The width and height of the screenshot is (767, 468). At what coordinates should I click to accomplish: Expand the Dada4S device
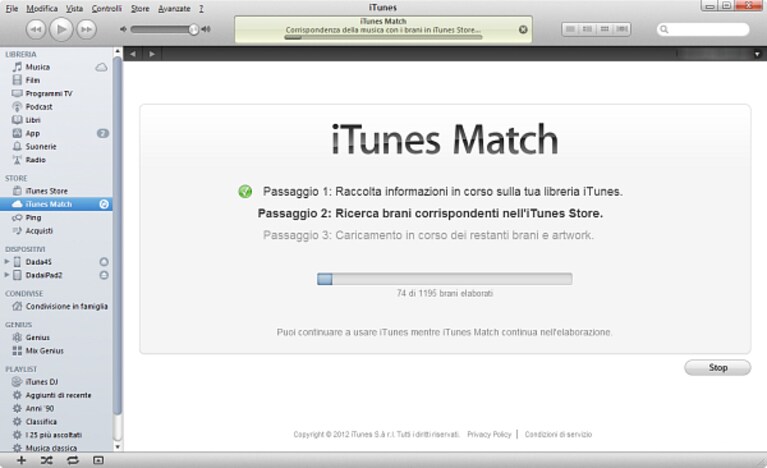[x=6, y=262]
